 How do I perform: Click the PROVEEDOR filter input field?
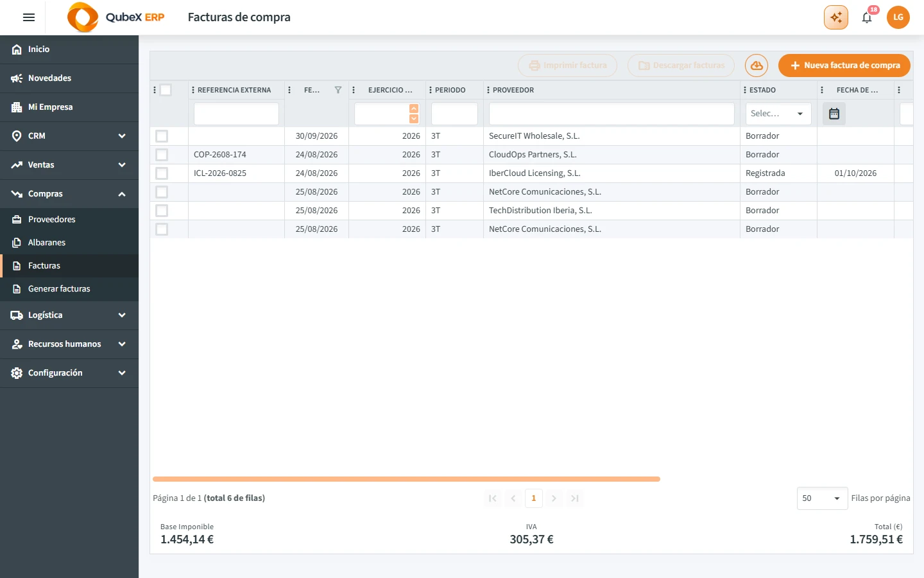612,114
